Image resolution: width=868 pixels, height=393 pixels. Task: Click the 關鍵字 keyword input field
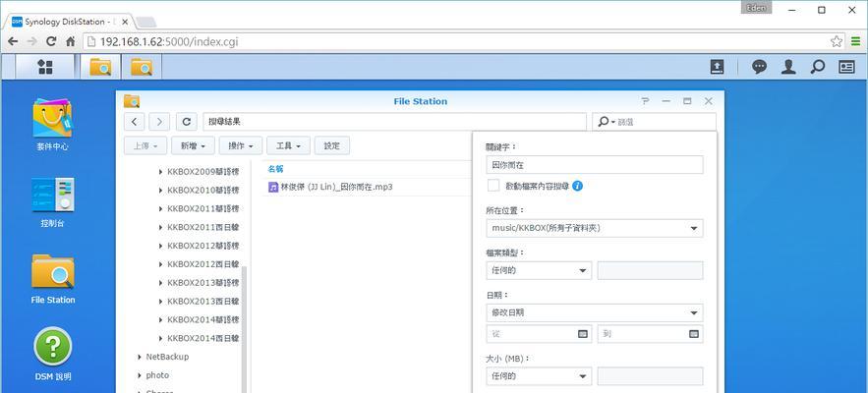pos(595,165)
